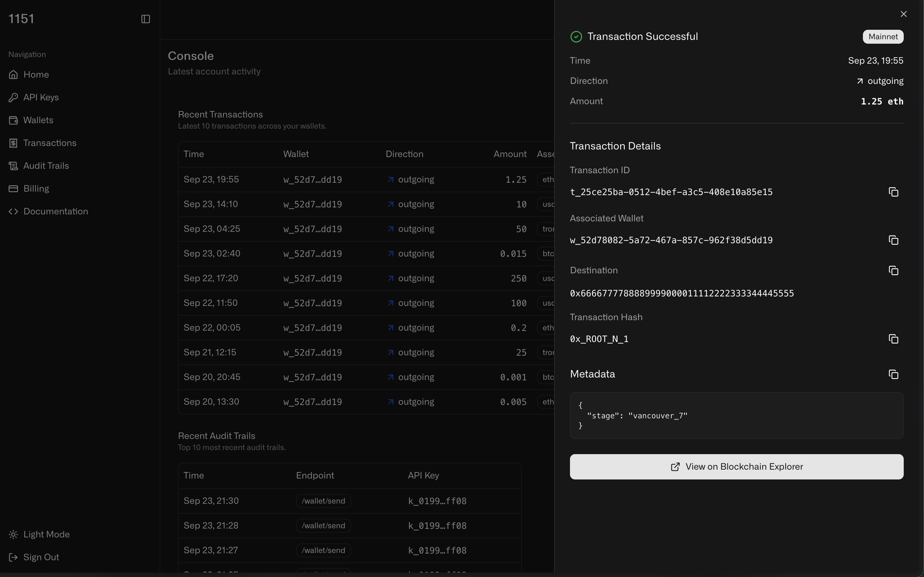Viewport: 924px width, 577px height.
Task: Open Audit Trails page
Action: click(x=39, y=166)
